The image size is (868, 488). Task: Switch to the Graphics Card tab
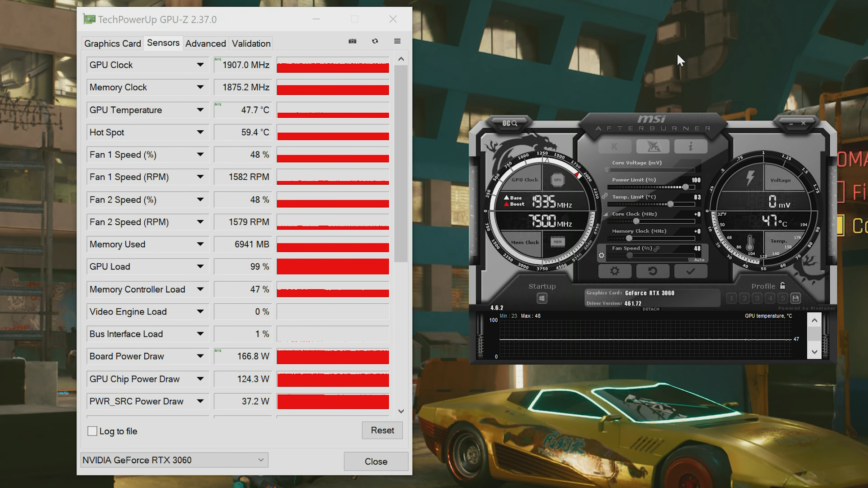pos(112,44)
